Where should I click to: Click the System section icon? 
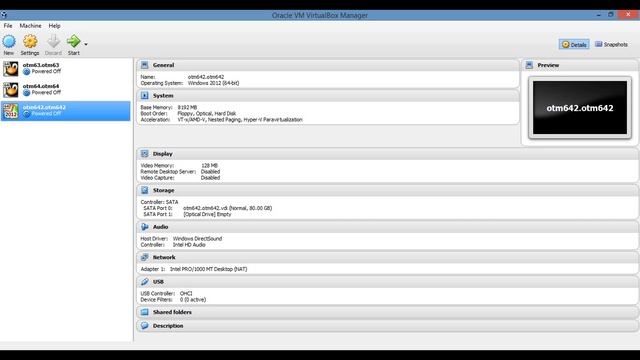(144, 96)
